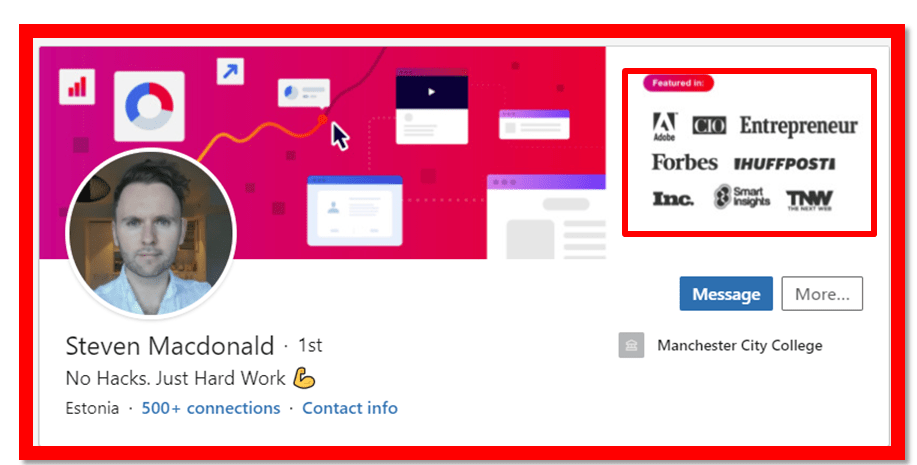Click the Smart Insights logo
The image size is (917, 465).
(x=742, y=197)
